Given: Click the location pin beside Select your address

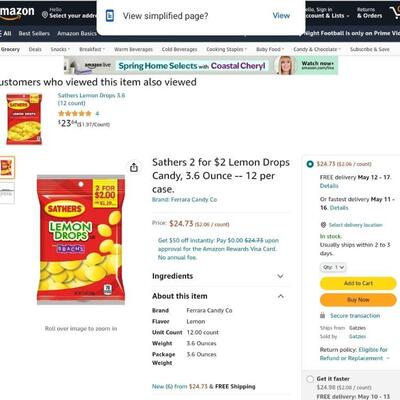Looking at the screenshot, I should 45,15.
